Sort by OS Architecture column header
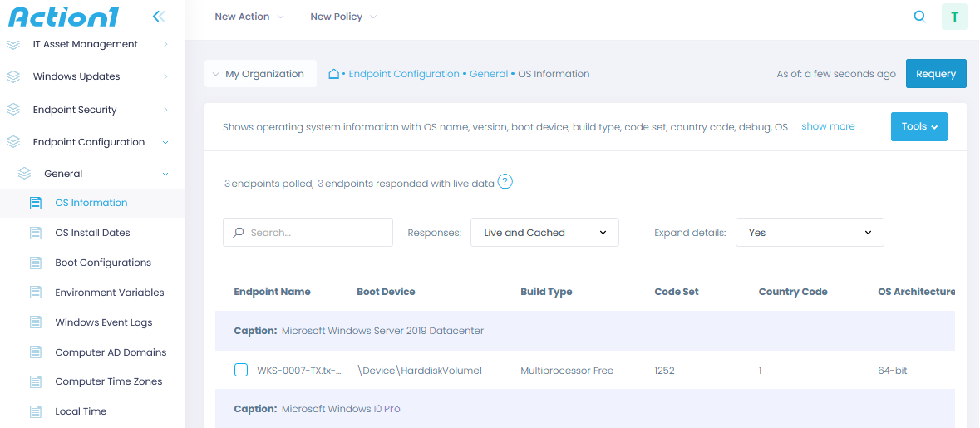The width and height of the screenshot is (980, 428). click(916, 292)
